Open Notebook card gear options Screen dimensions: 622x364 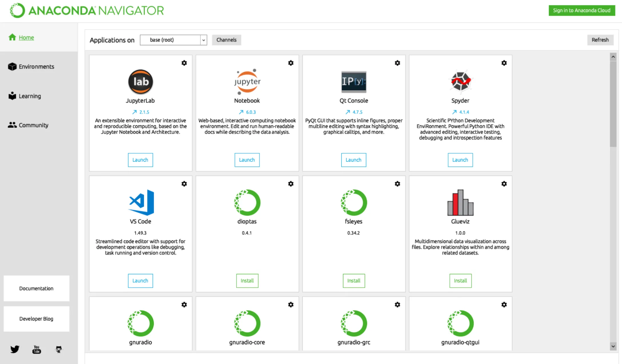[291, 63]
